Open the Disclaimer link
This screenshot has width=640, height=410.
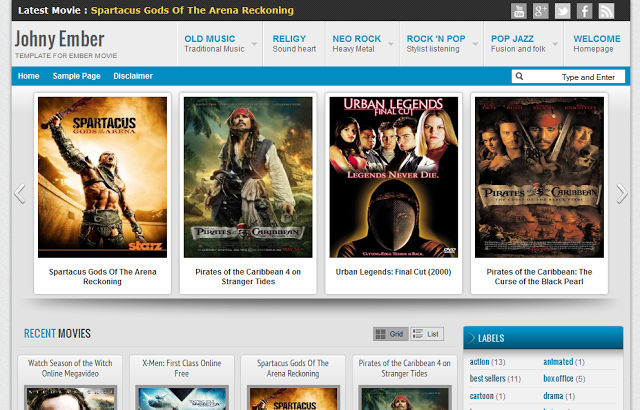pos(133,76)
